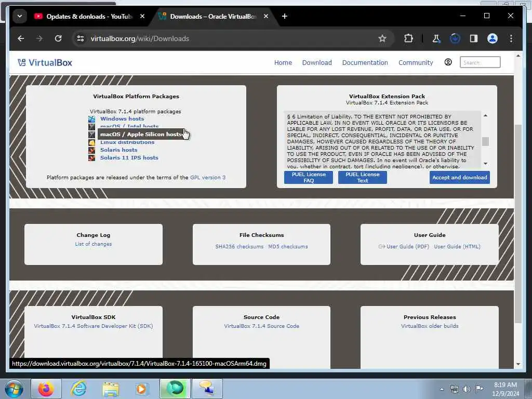Open the Chrome three-dot menu

(511, 38)
